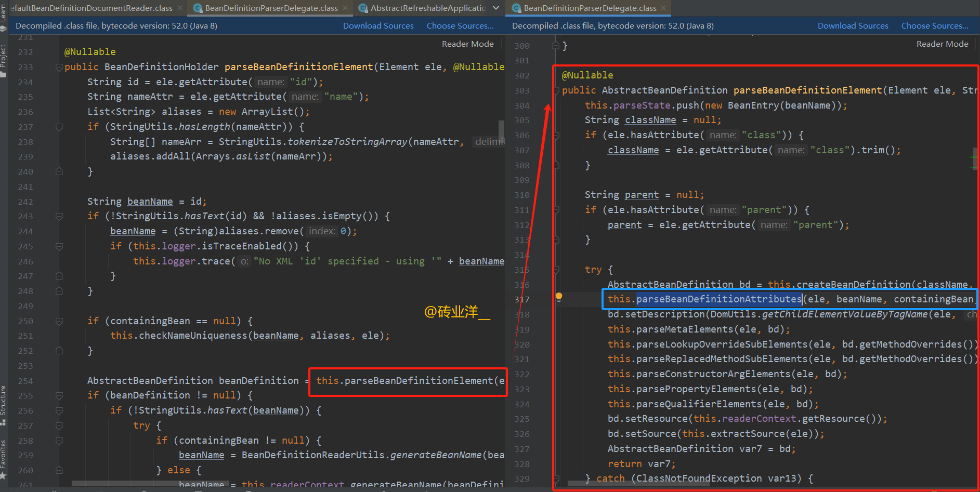Collapse if block fold at line 250

pyautogui.click(x=59, y=321)
